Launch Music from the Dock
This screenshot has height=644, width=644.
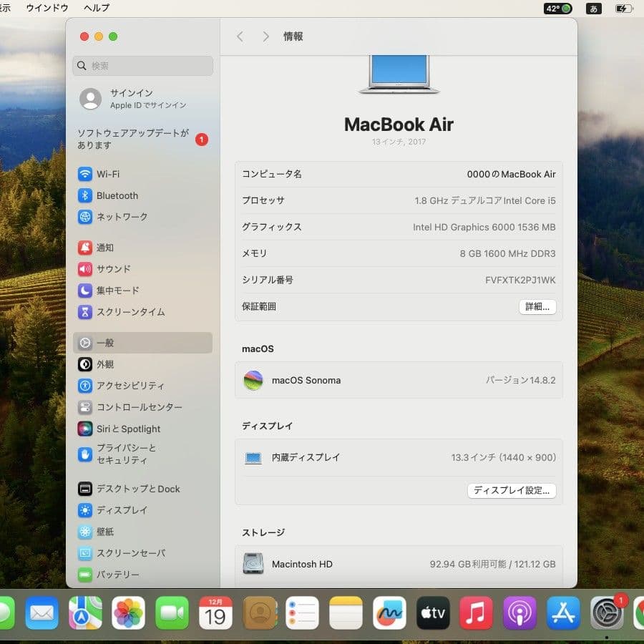click(x=476, y=613)
